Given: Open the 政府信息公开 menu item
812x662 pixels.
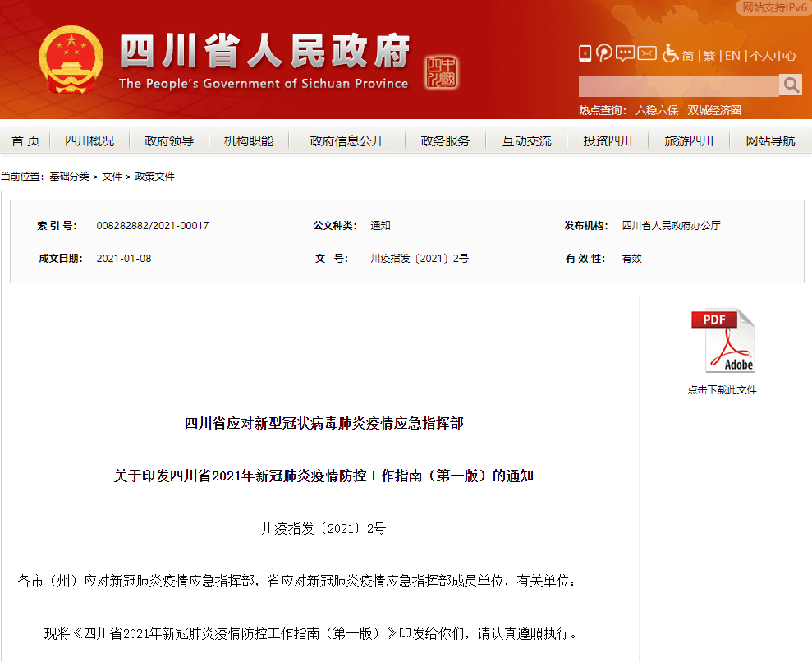Looking at the screenshot, I should click(347, 141).
